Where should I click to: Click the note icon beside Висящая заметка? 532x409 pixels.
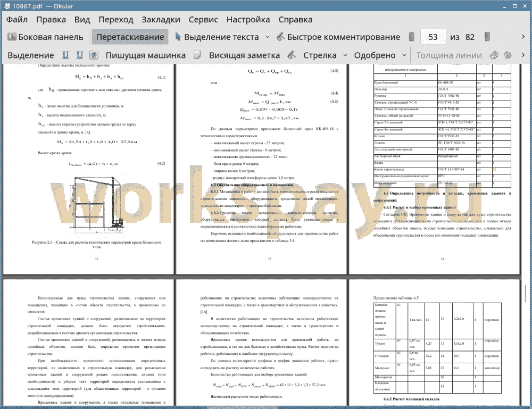197,55
